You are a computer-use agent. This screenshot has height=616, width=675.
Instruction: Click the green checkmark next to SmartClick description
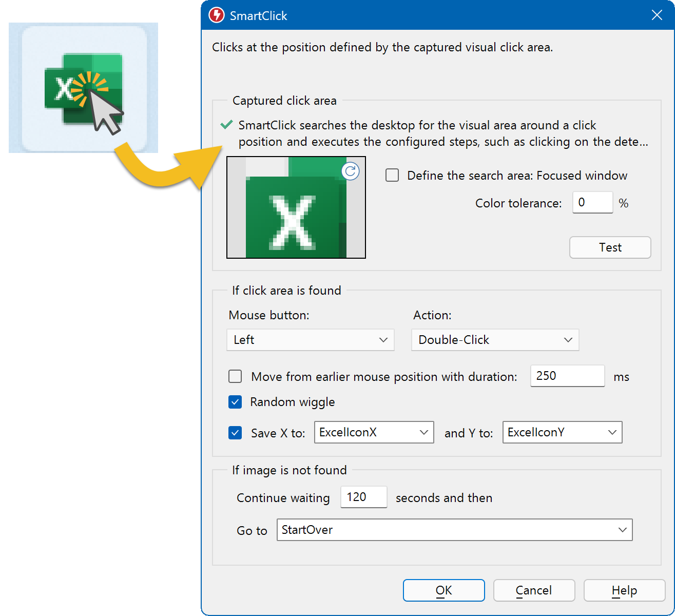(226, 125)
